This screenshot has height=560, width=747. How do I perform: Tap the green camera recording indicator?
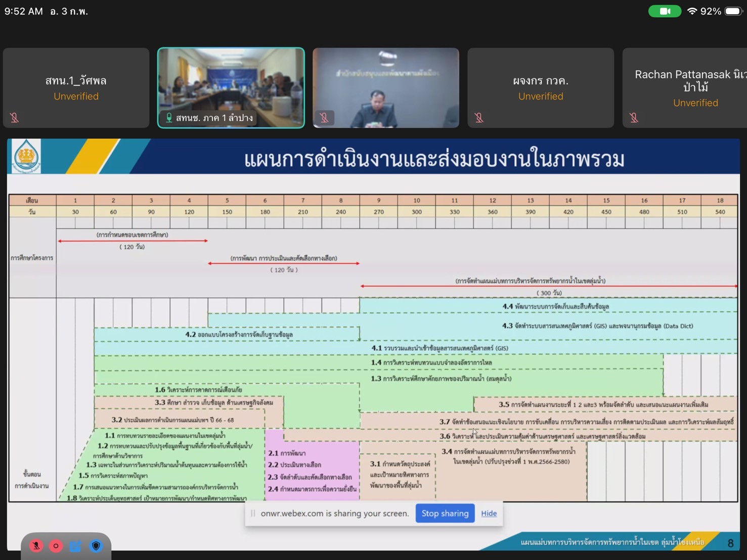coord(665,11)
